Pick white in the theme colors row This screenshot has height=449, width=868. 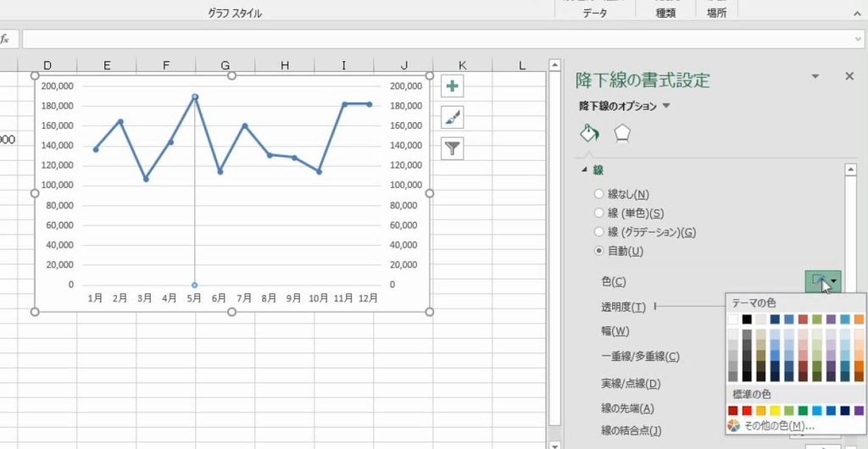tap(733, 319)
